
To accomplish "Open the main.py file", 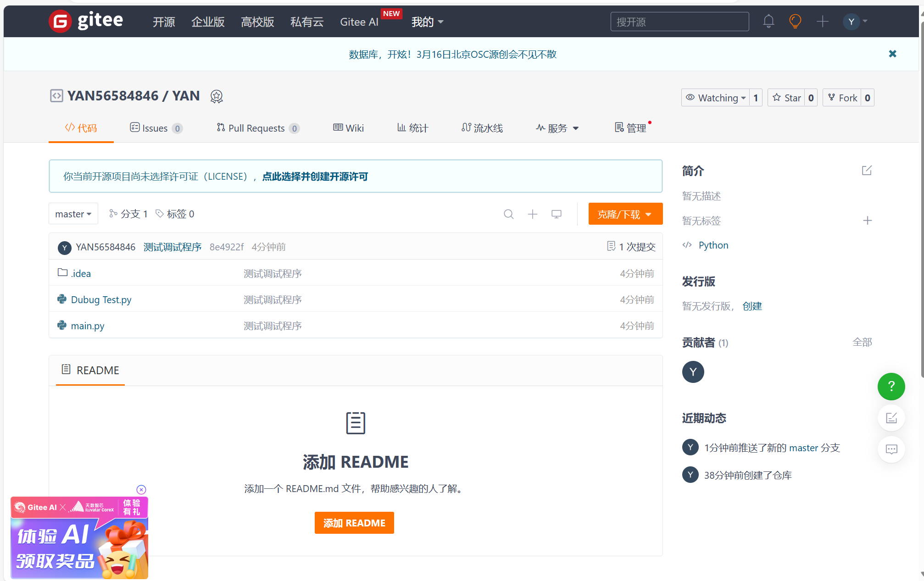I will coord(88,326).
